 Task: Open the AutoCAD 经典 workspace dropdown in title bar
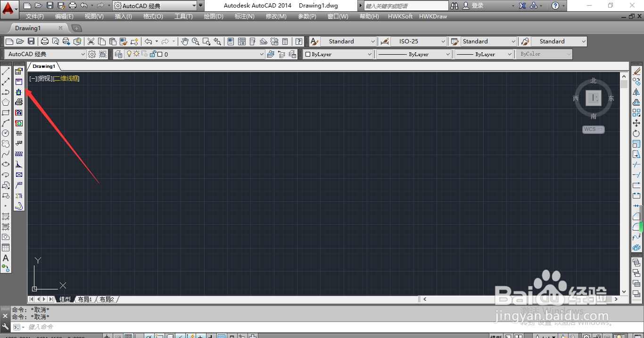pyautogui.click(x=155, y=6)
